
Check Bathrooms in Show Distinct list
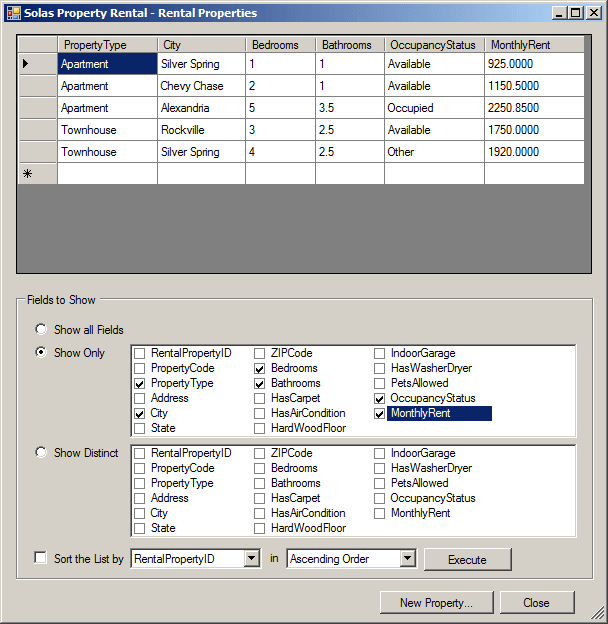(259, 484)
